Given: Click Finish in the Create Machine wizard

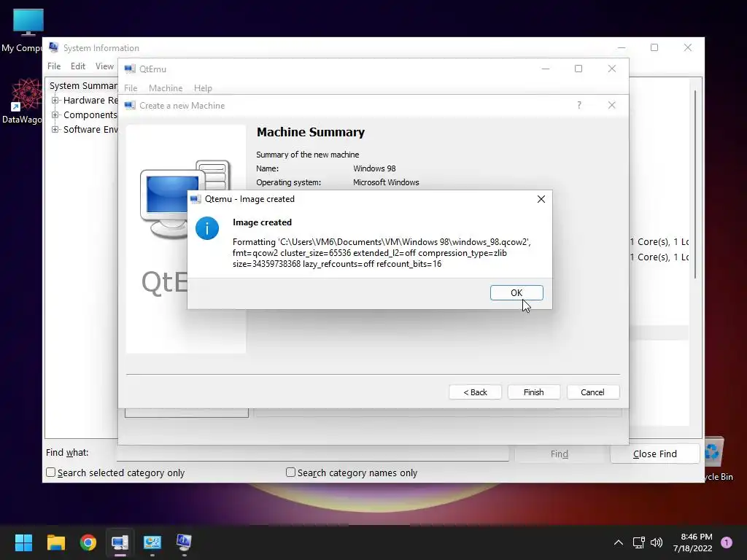Looking at the screenshot, I should [x=533, y=392].
